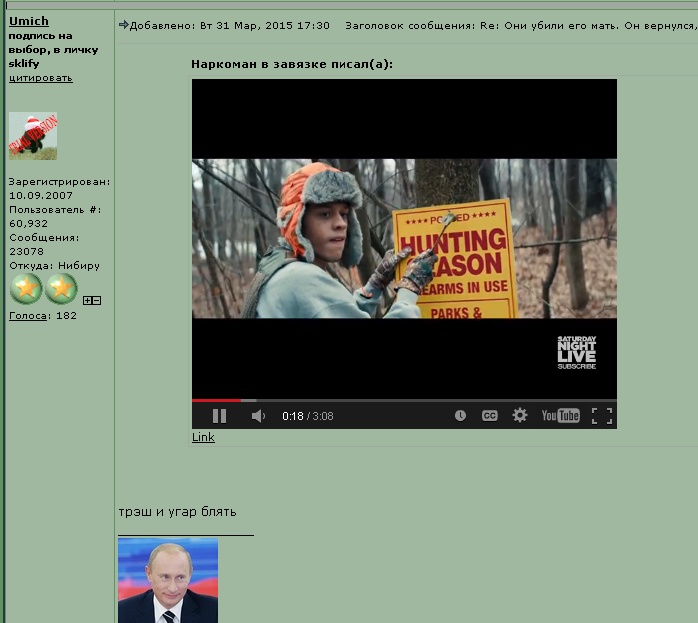The image size is (698, 623).
Task: Pause the YouTube video
Action: 219,416
